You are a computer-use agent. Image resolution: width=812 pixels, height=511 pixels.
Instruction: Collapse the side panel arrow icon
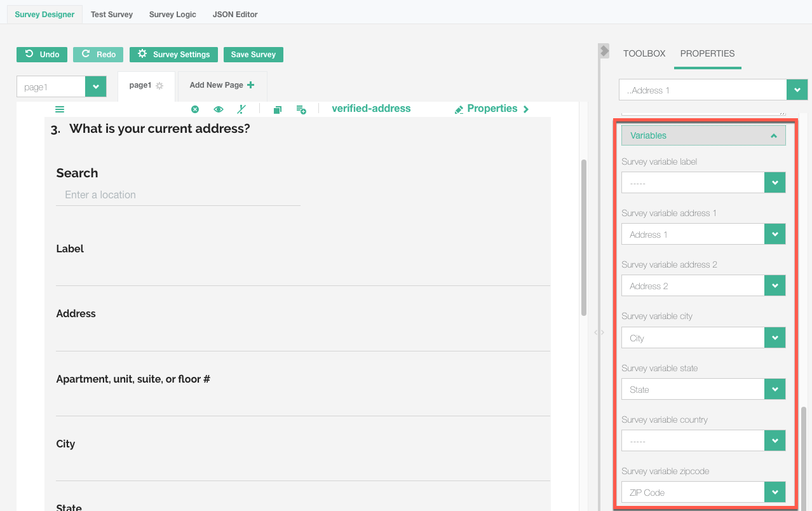pos(604,51)
